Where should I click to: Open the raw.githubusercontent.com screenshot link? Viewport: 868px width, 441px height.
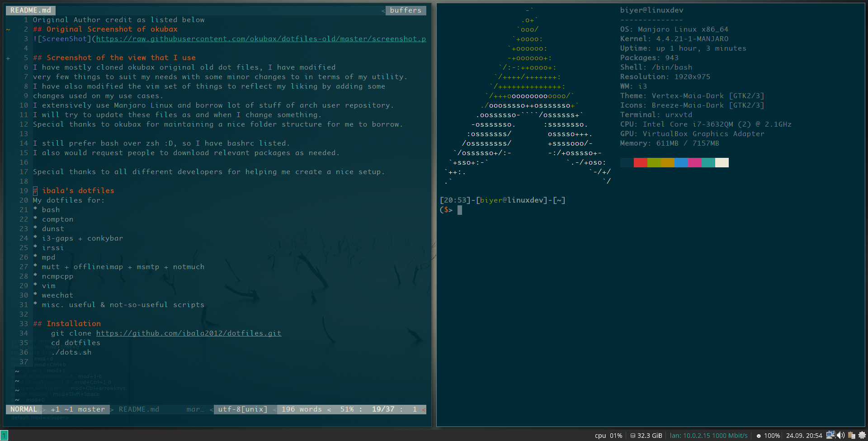(261, 39)
